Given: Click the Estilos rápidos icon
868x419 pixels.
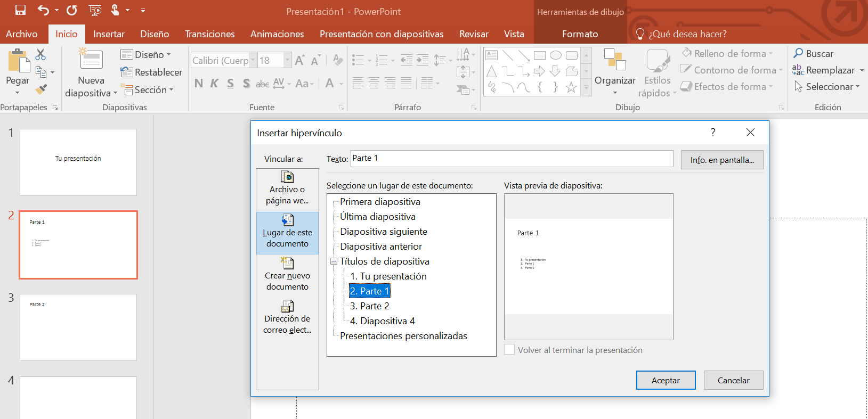Looking at the screenshot, I should coord(658,61).
